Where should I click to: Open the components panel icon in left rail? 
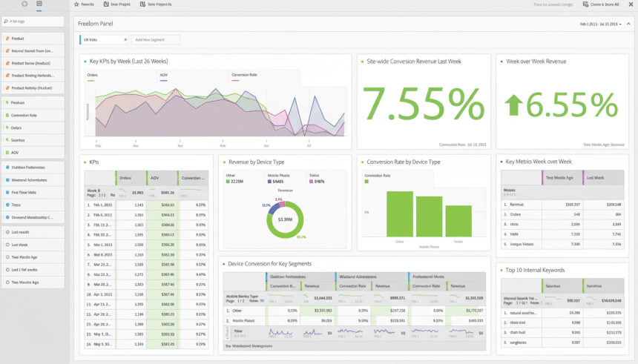point(39,4)
